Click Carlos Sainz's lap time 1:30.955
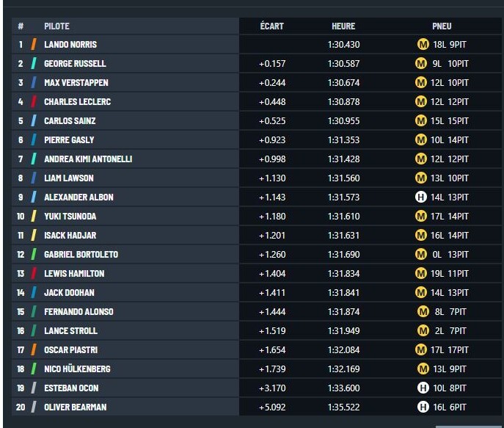This screenshot has height=428, width=504. click(343, 121)
